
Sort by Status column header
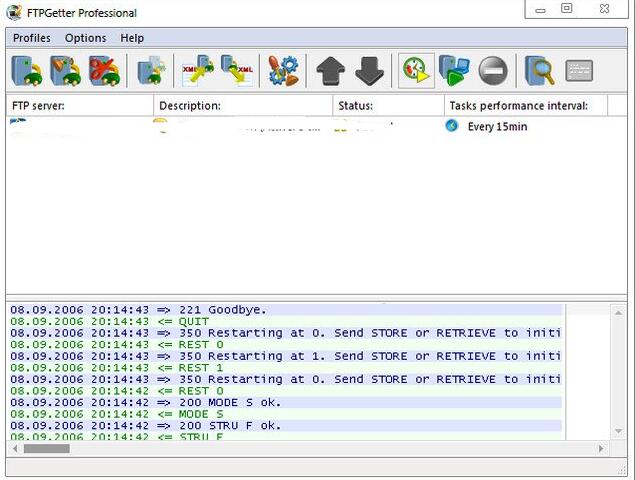point(389,106)
